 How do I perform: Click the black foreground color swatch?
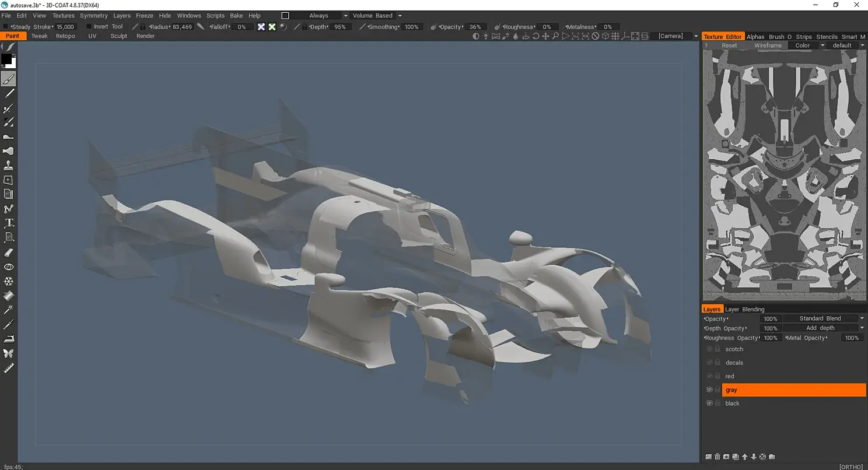click(6, 59)
